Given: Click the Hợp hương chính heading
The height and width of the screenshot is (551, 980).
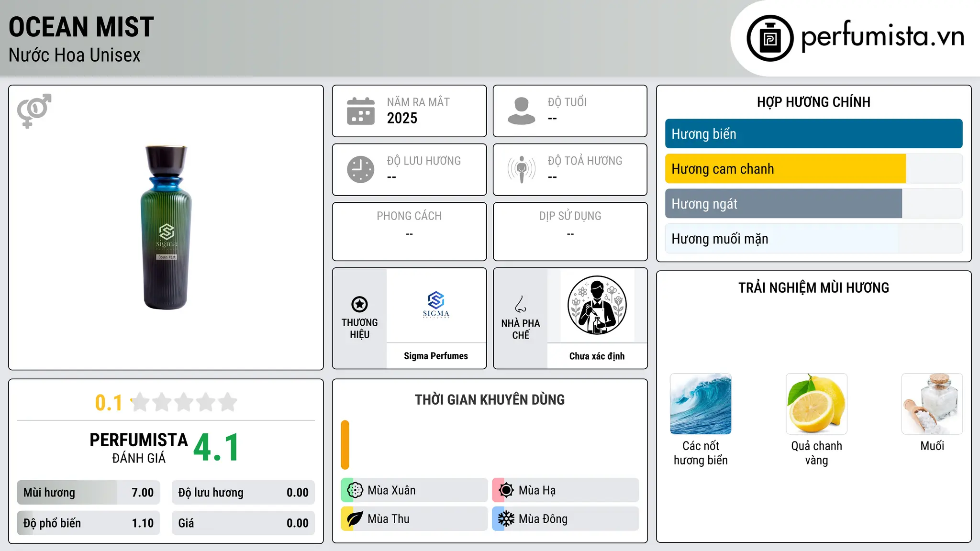Looking at the screenshot, I should coord(813,102).
